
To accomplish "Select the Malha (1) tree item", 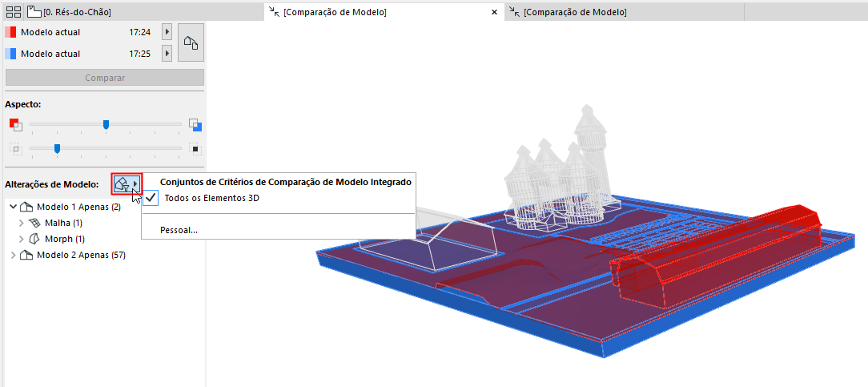I will point(63,223).
